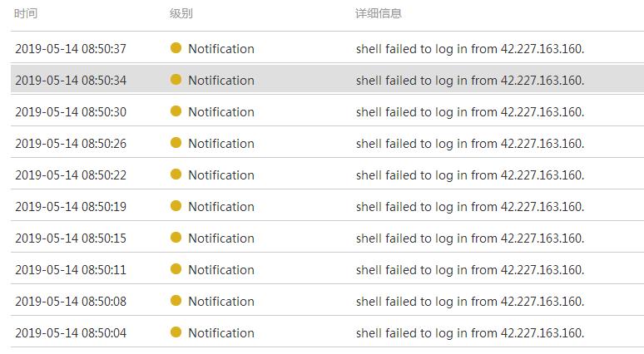Select the timestamp 2019-05-14 08:50:37
The image size is (644, 354).
71,49
